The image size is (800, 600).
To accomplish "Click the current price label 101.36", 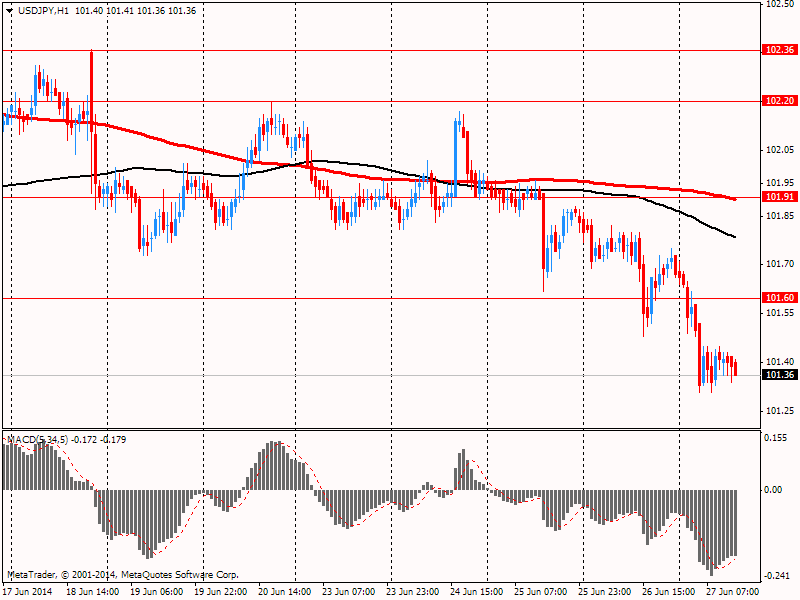I will click(x=780, y=375).
